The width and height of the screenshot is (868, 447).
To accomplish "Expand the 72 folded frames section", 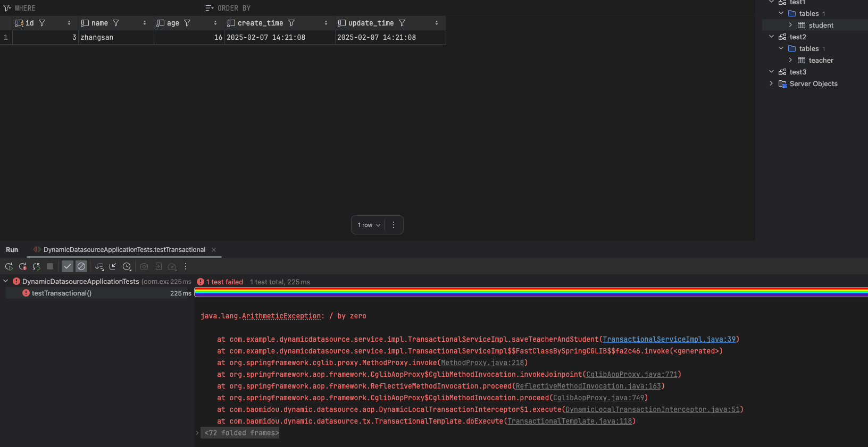I will [197, 433].
